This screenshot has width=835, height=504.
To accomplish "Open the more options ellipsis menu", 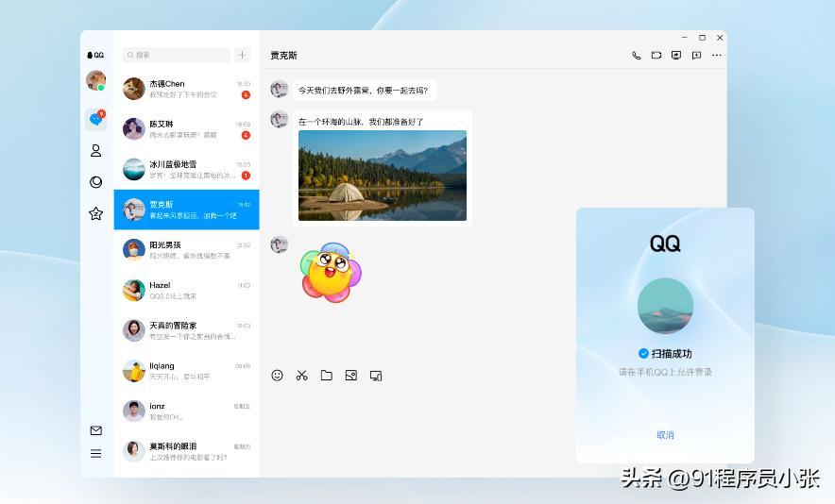I will pos(717,55).
